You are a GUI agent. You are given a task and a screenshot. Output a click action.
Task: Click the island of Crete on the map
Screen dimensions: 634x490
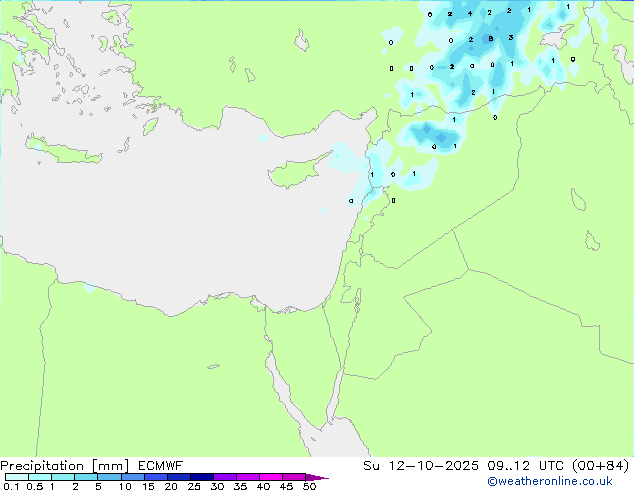pos(63,150)
